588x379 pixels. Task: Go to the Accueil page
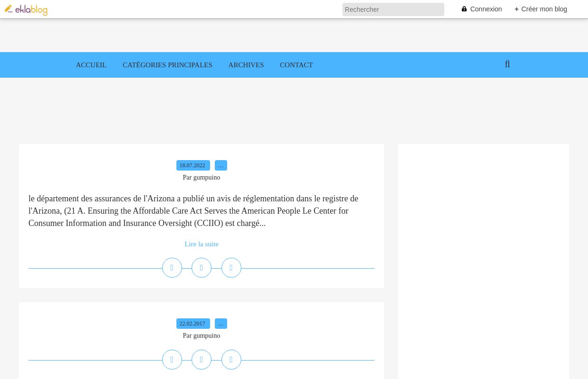click(x=91, y=65)
